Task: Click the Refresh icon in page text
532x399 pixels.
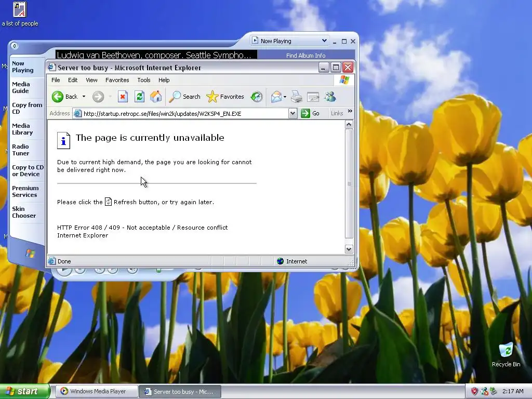Action: point(108,202)
